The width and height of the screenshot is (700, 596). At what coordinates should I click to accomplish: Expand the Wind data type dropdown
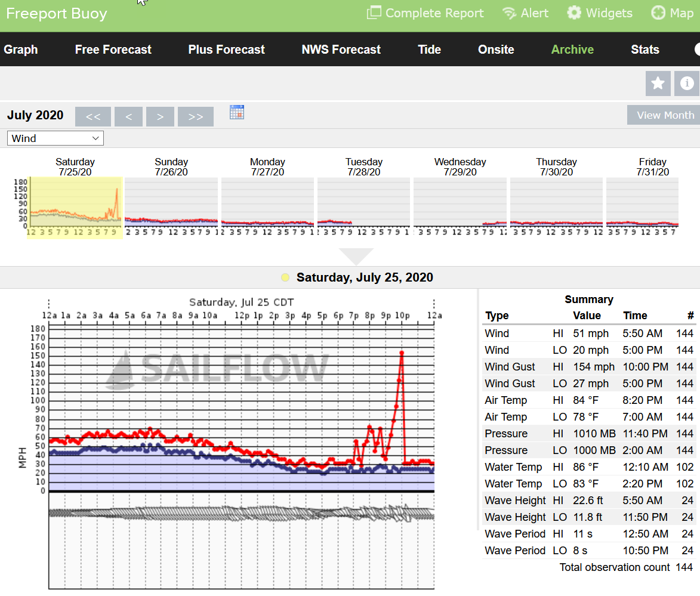pos(55,138)
